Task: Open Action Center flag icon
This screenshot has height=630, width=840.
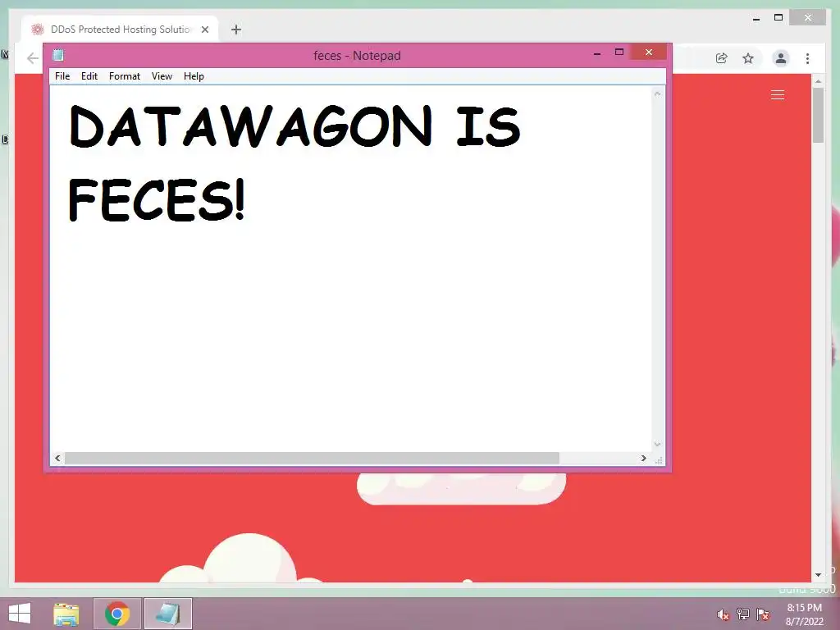Action: coord(763,614)
